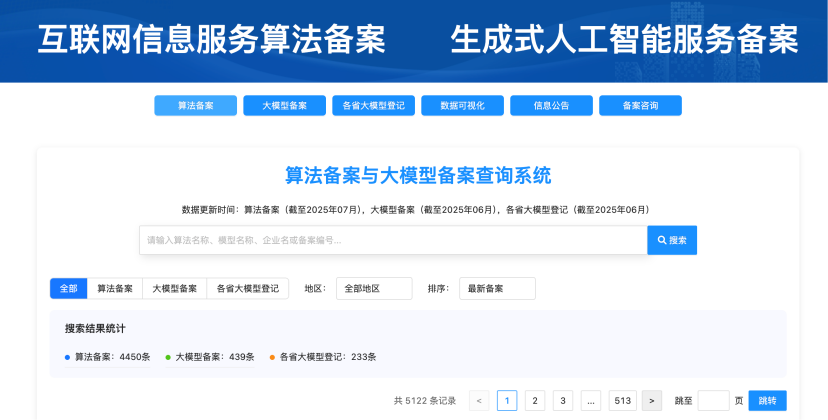Image resolution: width=828 pixels, height=420 pixels.
Task: Open the 数据可视化 page
Action: 463,106
